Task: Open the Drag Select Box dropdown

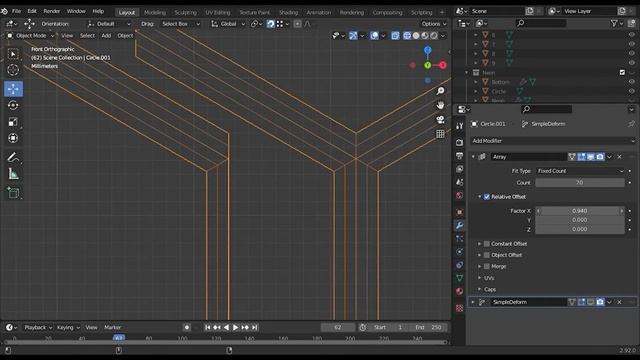Action: (x=180, y=24)
